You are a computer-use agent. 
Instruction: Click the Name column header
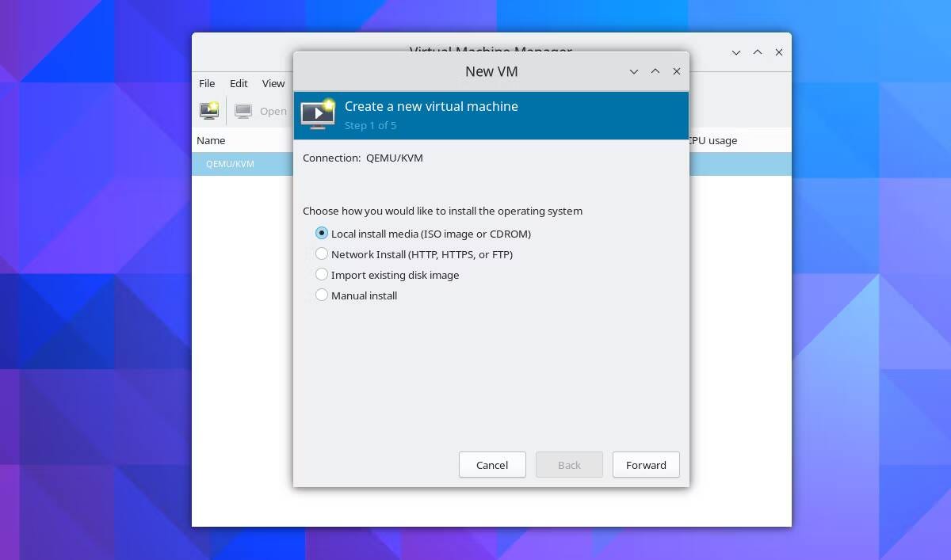pyautogui.click(x=211, y=140)
